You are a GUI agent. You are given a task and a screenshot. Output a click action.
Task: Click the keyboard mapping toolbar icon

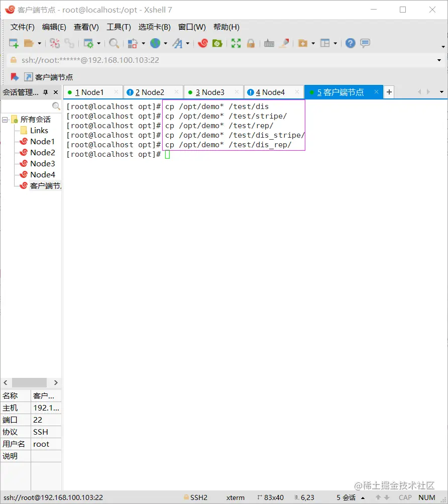pyautogui.click(x=269, y=43)
